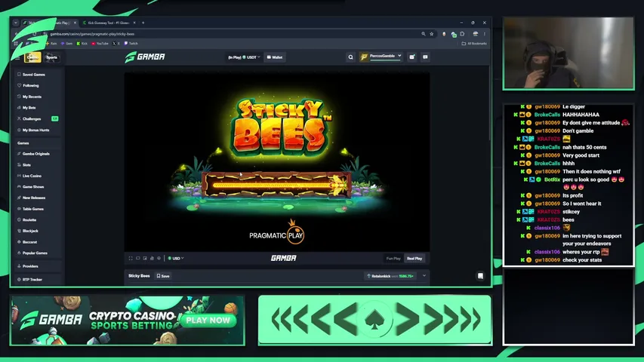The width and height of the screenshot is (644, 362).
Task: Open the Game Shows category
Action: 37,187
